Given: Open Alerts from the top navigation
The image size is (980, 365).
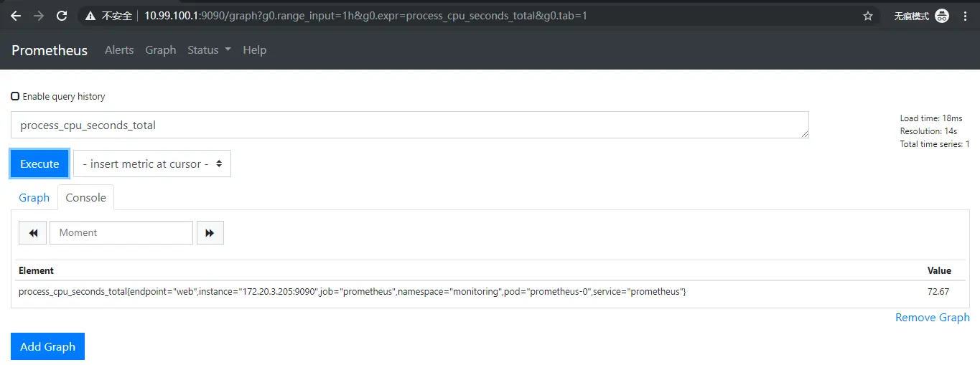Looking at the screenshot, I should (119, 49).
